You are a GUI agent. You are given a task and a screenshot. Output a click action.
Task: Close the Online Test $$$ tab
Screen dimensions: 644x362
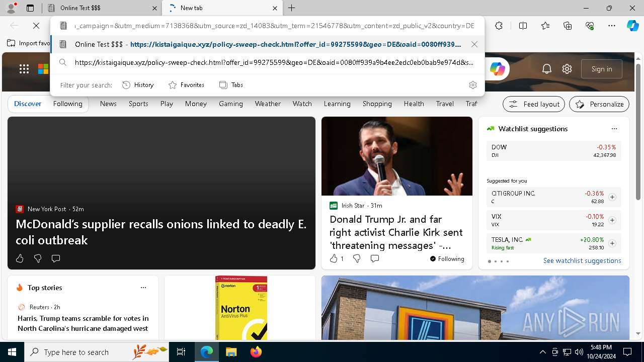[x=154, y=8]
